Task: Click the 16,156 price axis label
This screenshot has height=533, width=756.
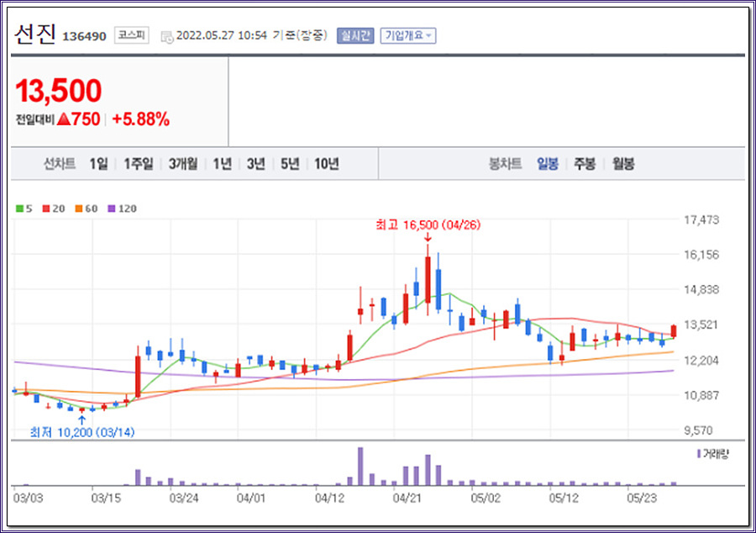Action: click(x=701, y=255)
